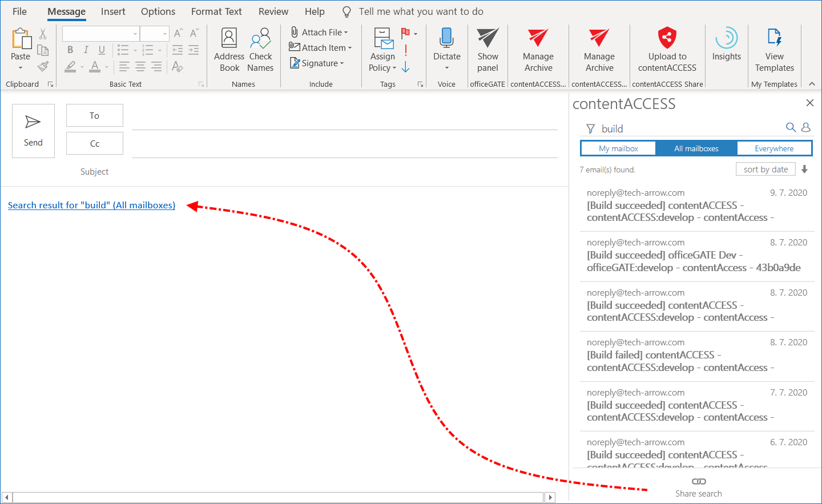Toggle Italic formatting
822x504 pixels.
[86, 50]
